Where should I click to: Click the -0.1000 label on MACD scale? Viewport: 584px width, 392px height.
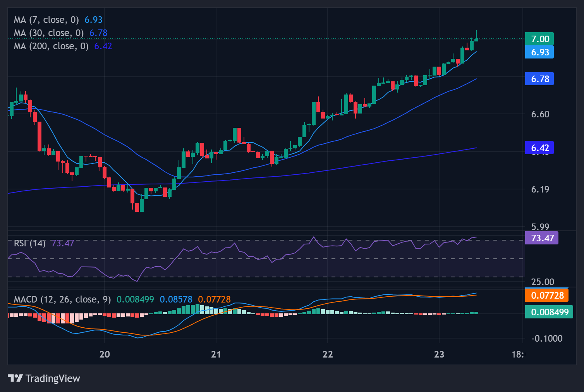point(547,339)
